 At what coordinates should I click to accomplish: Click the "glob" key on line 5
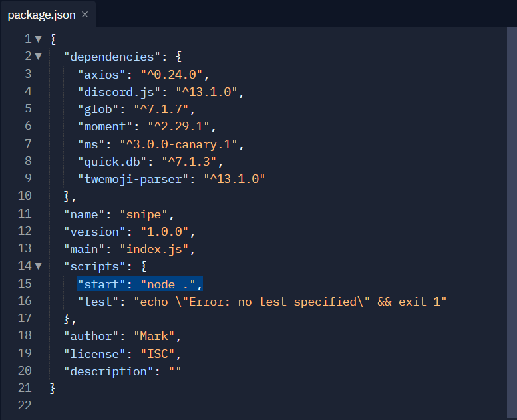98,109
